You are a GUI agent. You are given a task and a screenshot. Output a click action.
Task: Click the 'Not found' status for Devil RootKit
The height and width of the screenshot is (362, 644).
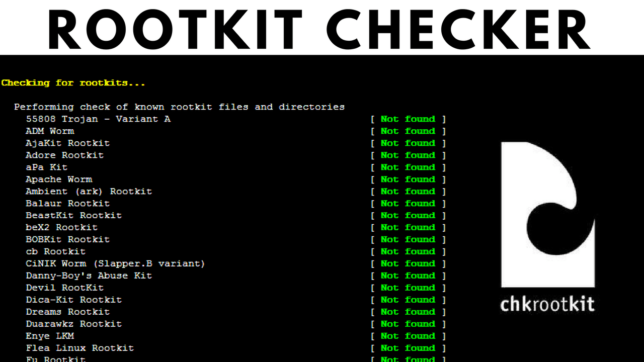[409, 288]
